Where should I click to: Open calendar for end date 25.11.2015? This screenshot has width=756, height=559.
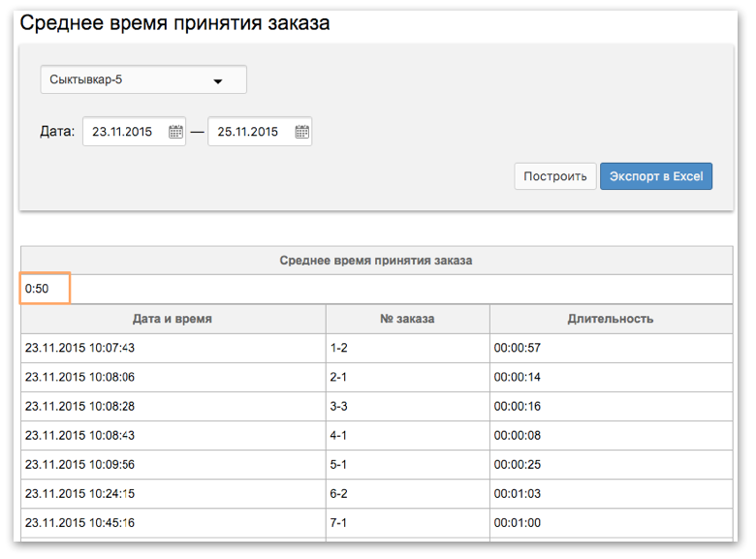[x=301, y=132]
